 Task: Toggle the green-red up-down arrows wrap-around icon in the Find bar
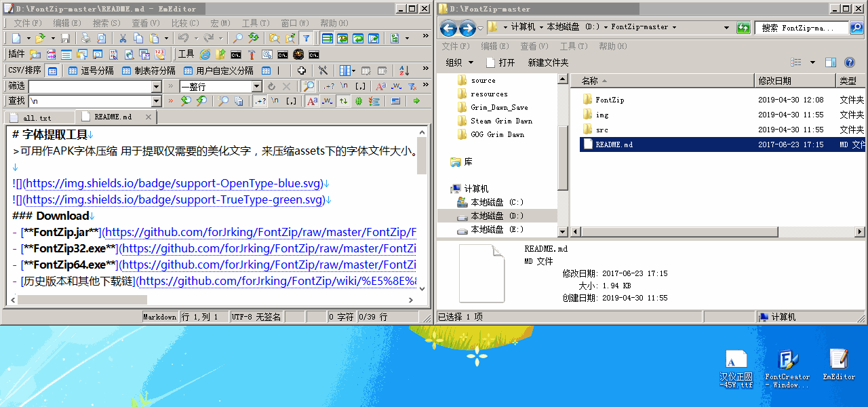coord(343,101)
